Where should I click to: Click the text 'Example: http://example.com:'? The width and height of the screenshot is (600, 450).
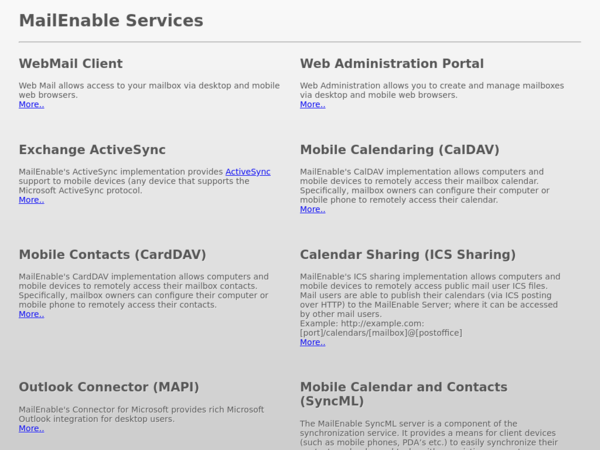[x=362, y=324]
